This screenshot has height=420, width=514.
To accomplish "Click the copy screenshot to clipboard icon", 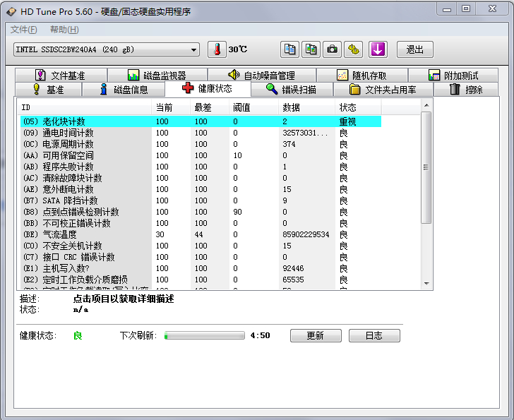I will [311, 49].
